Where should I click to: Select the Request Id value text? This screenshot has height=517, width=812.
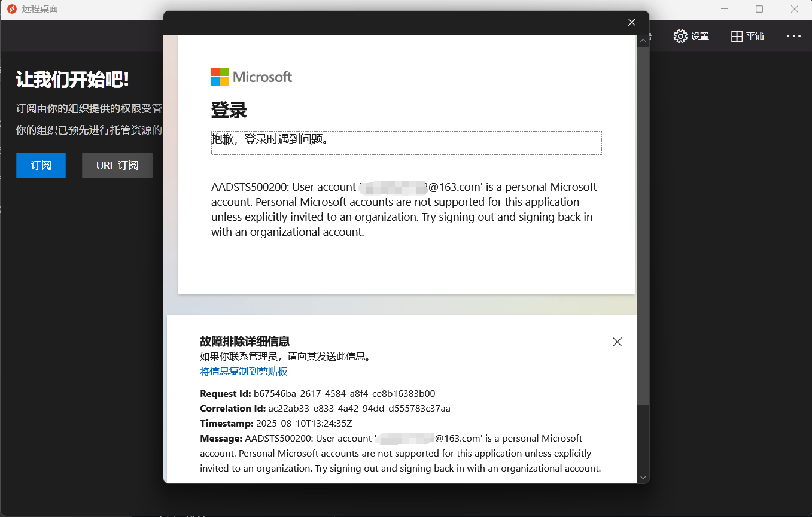tap(345, 394)
